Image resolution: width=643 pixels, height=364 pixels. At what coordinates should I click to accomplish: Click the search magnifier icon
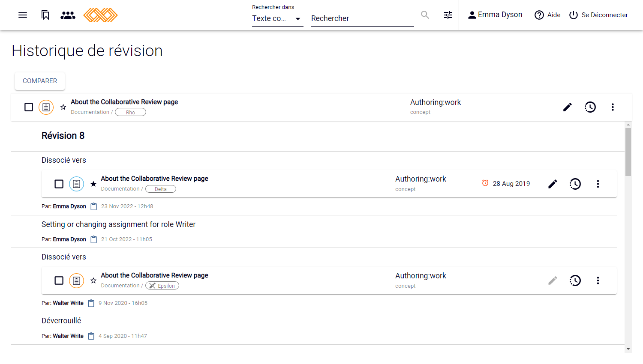click(425, 15)
